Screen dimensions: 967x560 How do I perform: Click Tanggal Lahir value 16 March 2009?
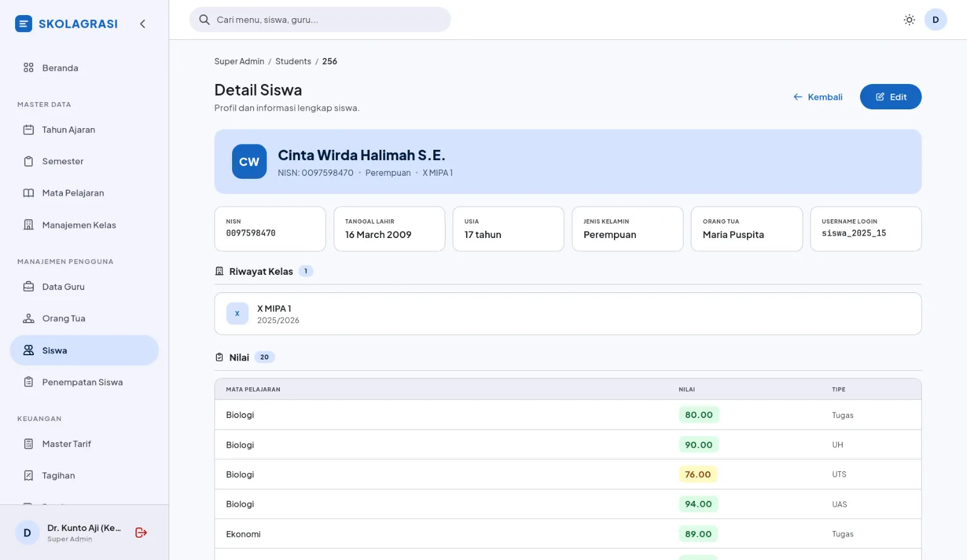(x=378, y=234)
